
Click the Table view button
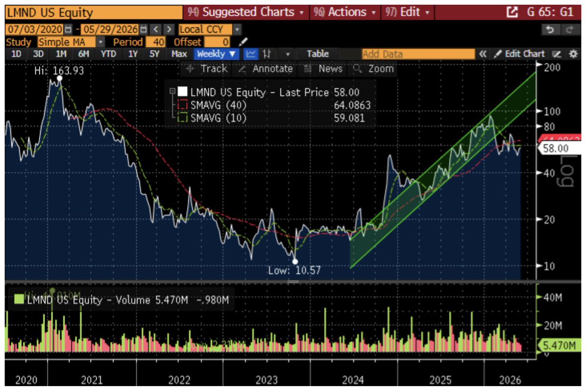coord(318,54)
